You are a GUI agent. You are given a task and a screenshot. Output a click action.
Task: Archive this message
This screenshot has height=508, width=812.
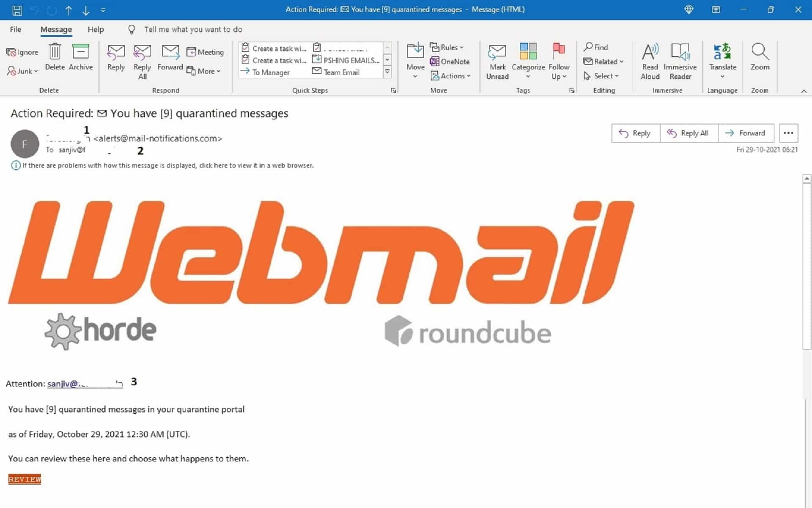point(80,57)
